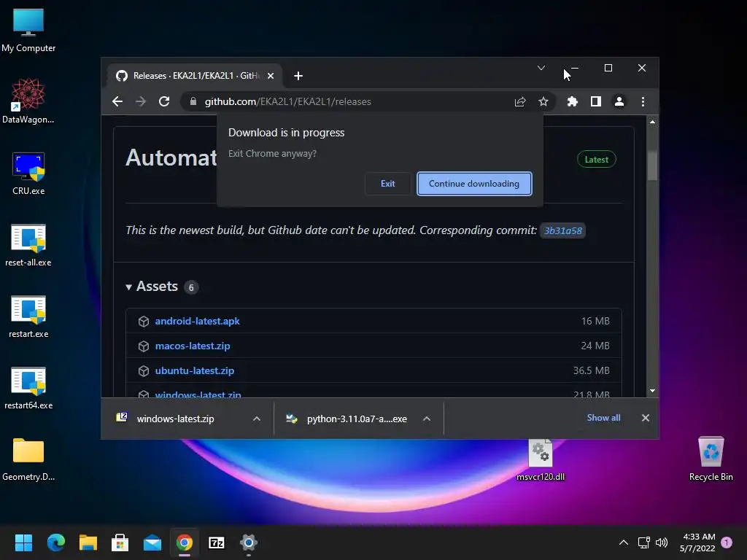Click Show all downloads link

[x=603, y=418]
